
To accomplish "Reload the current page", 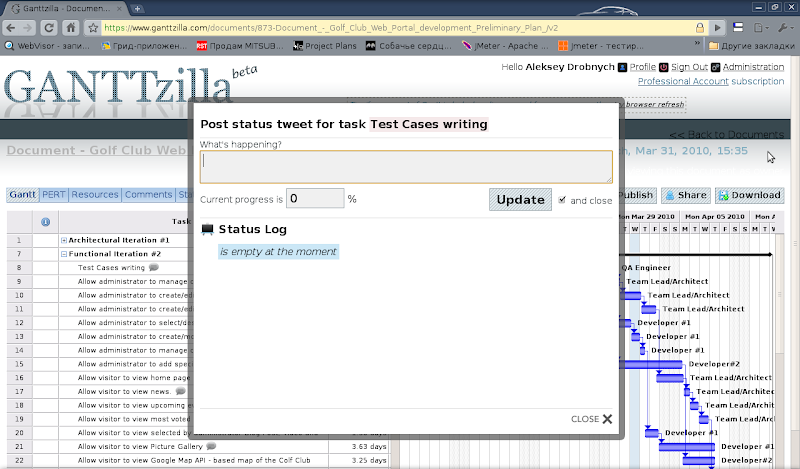I will (x=49, y=28).
